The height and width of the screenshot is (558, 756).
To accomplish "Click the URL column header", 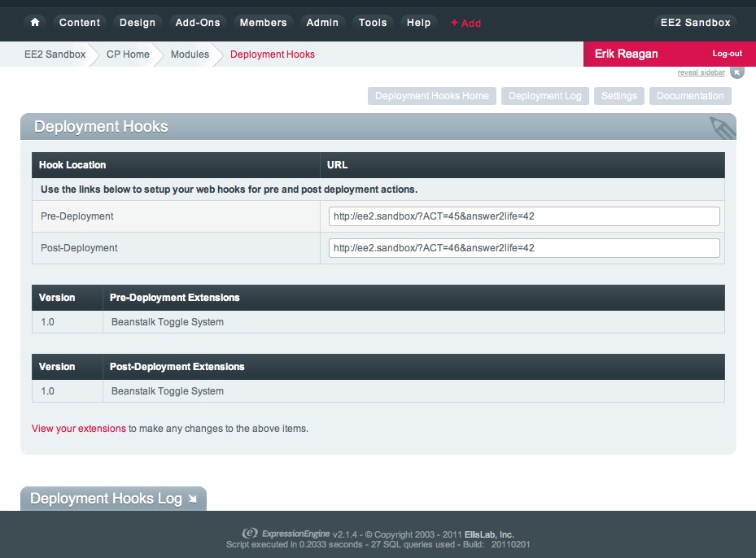I will tap(337, 165).
